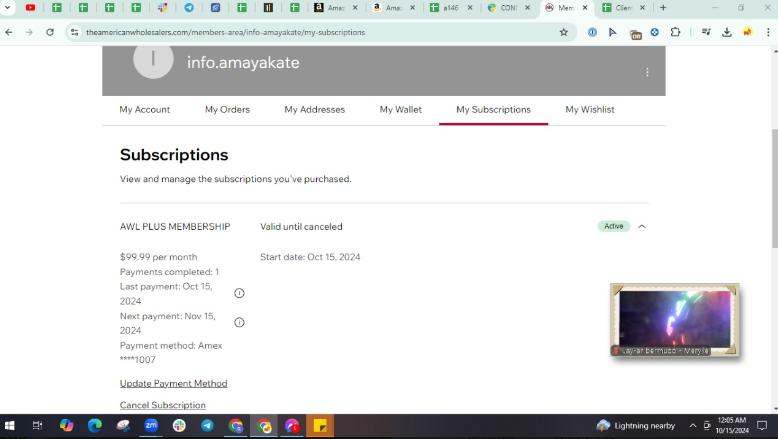Go to My Wallet tab

(400, 110)
